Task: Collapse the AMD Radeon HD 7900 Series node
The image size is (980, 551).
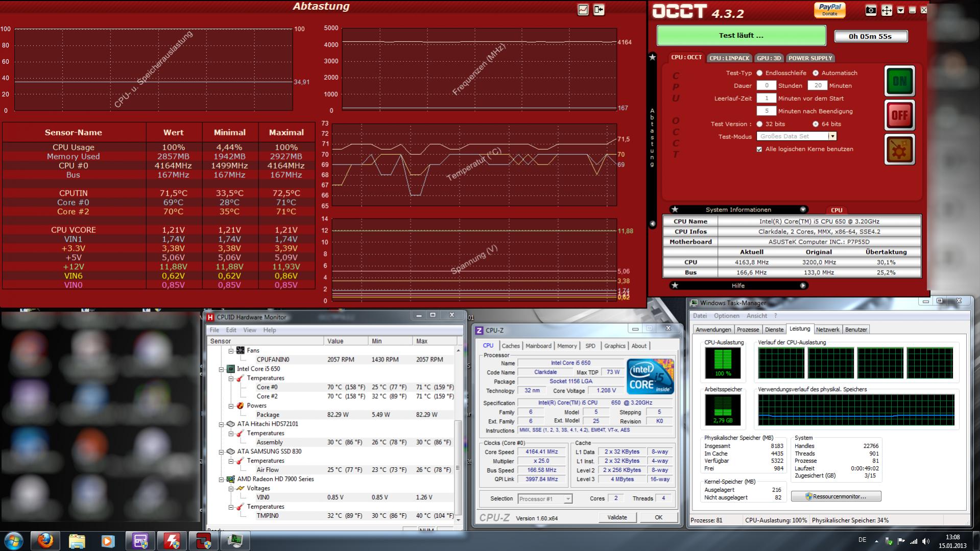Action: (x=221, y=479)
